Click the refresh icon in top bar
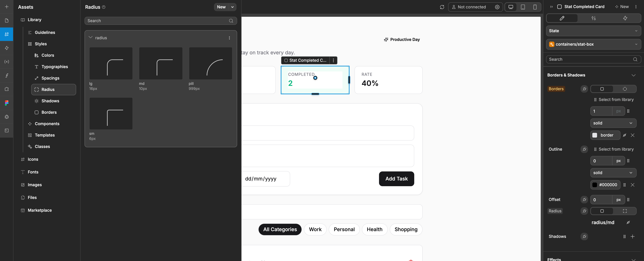This screenshot has width=644, height=261. pyautogui.click(x=442, y=7)
